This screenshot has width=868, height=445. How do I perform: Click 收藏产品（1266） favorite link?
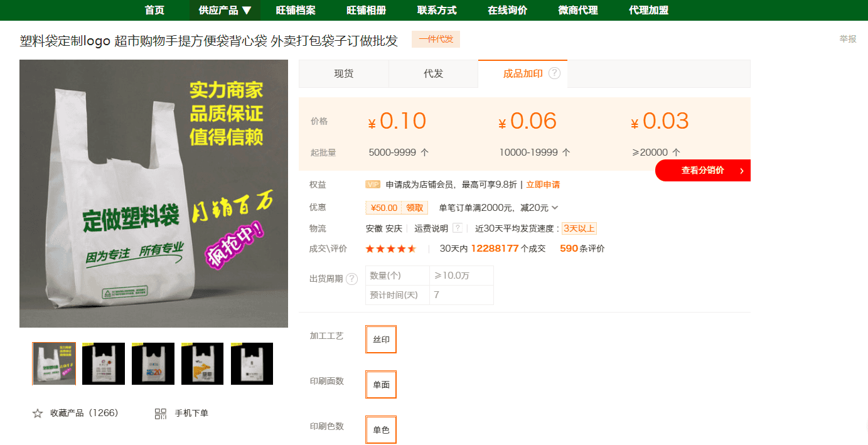pos(84,413)
